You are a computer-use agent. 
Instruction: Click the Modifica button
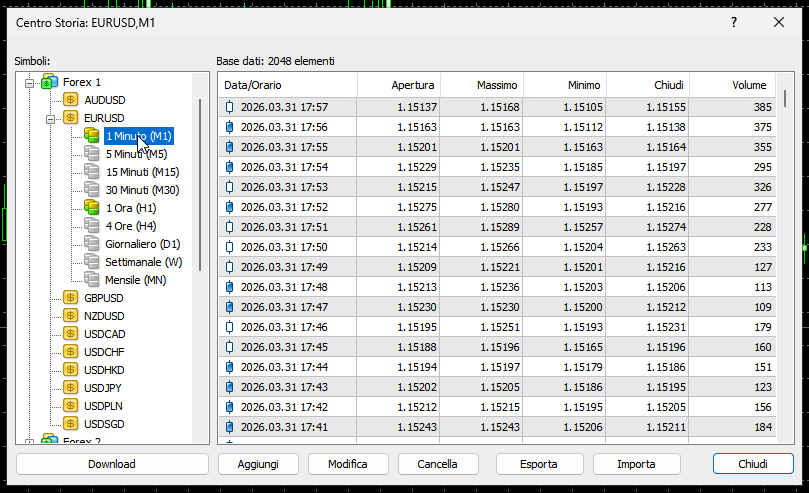pyautogui.click(x=348, y=464)
